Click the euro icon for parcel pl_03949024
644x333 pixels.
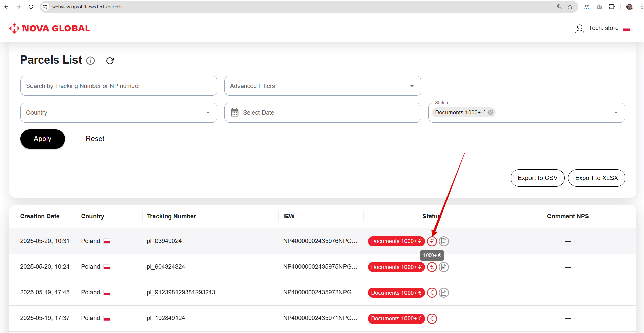pyautogui.click(x=432, y=241)
